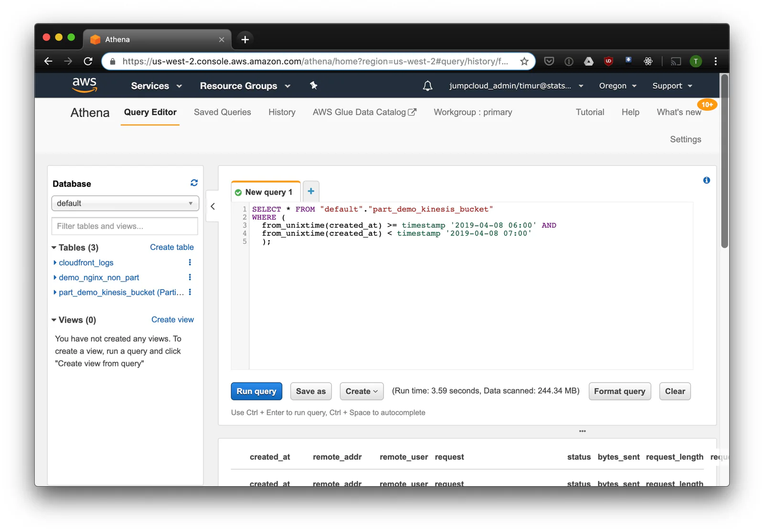Refresh the Database list icon
Image resolution: width=764 pixels, height=532 pixels.
[194, 183]
